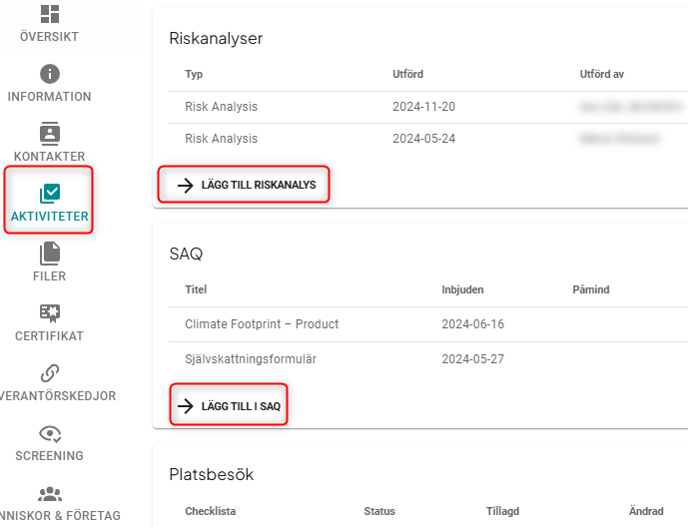This screenshot has height=527, width=688.
Task: Sort SAQ list by Titel column header
Action: (x=196, y=290)
